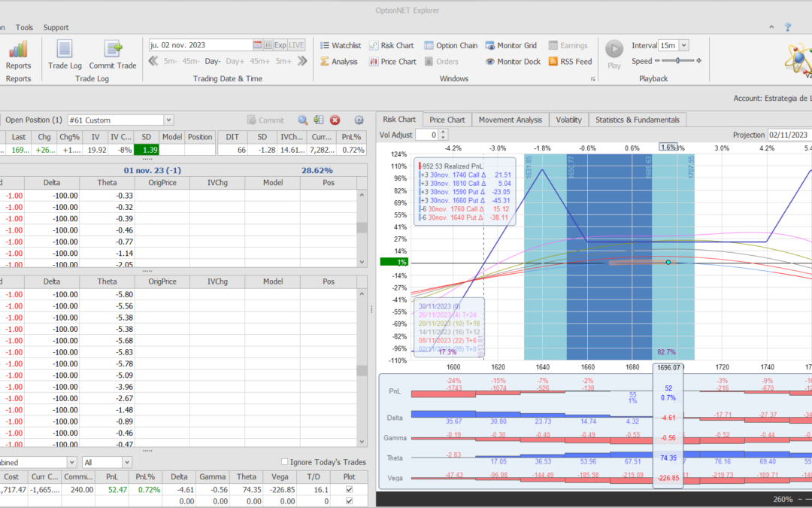This screenshot has height=508, width=812.
Task: Switch to the Movement Analysis tab
Action: (509, 120)
